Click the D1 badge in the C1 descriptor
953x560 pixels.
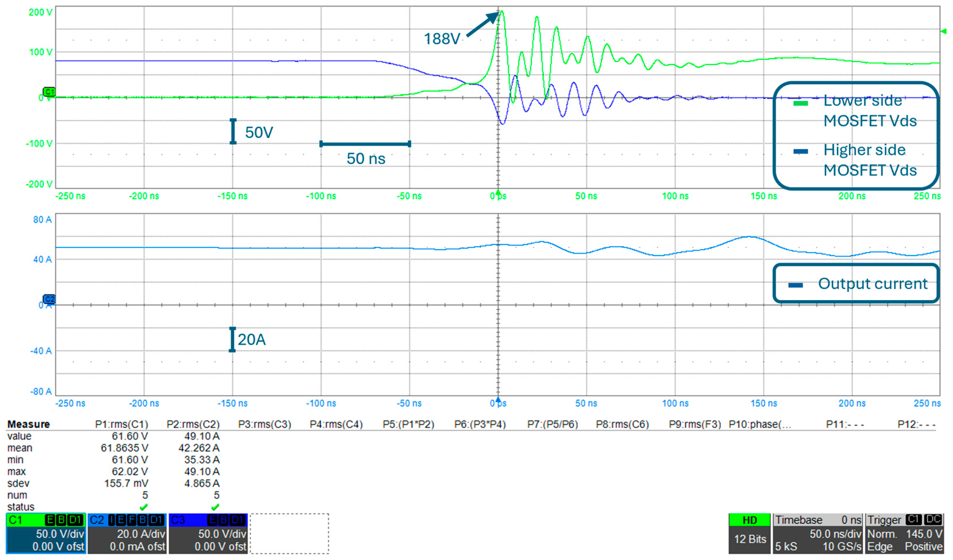click(x=75, y=520)
